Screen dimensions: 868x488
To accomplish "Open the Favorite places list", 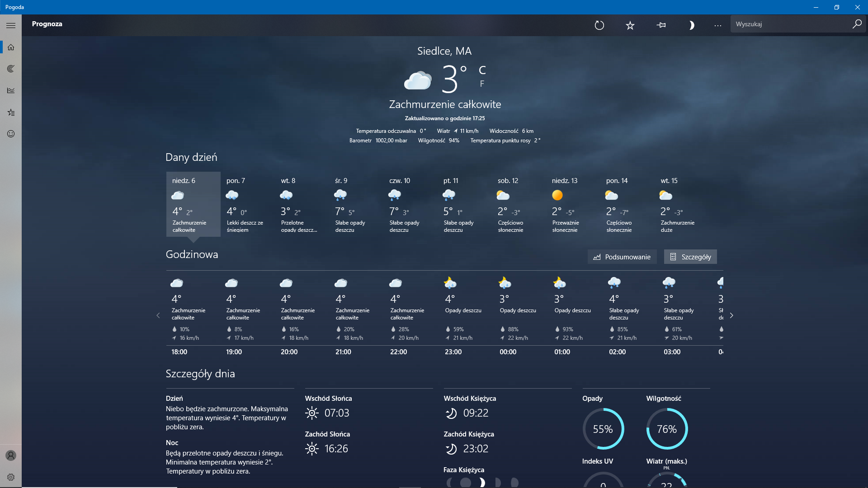I will point(11,112).
